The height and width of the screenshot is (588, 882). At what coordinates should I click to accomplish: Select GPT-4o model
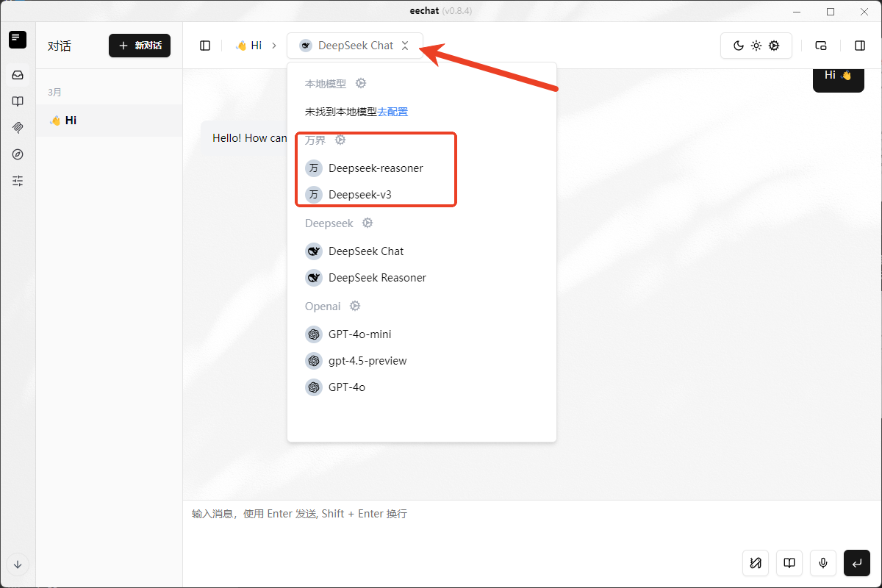[x=421, y=387]
